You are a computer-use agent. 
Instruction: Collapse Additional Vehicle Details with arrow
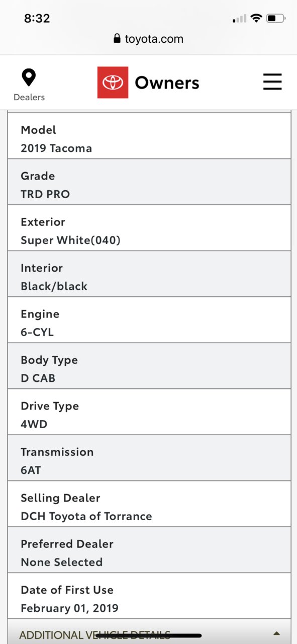(276, 634)
